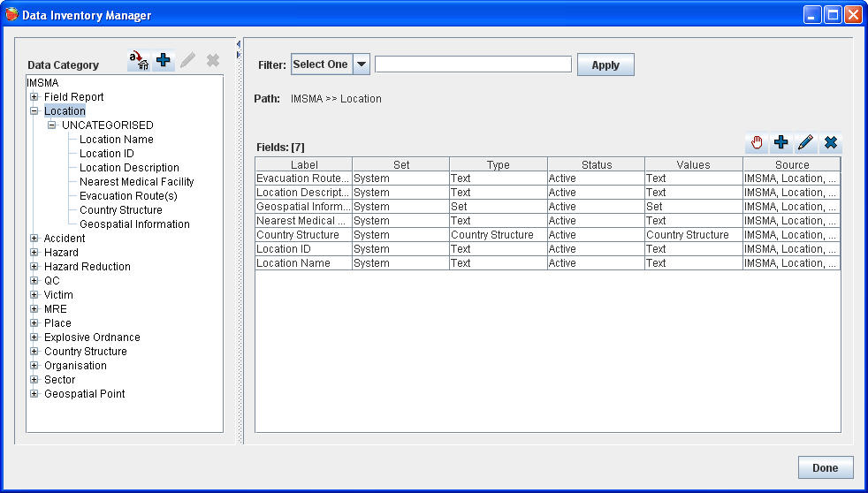Sort table by Label column header
This screenshot has width=868, height=493.
(303, 164)
